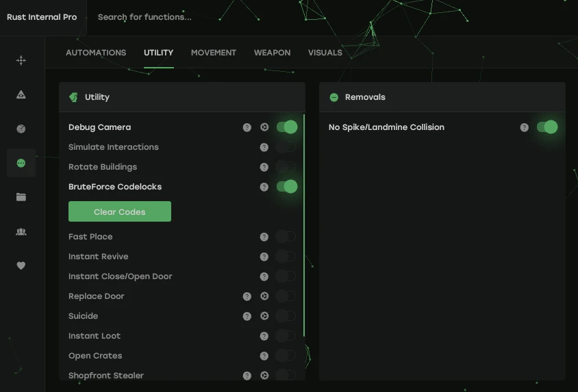The height and width of the screenshot is (392, 578).
Task: Show help for Rotate Buildings
Action: click(x=264, y=167)
